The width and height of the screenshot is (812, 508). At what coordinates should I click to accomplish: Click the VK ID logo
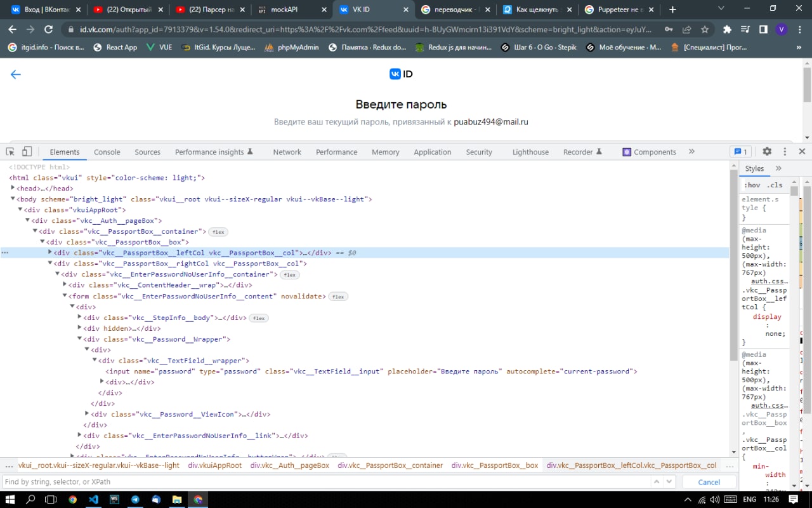pyautogui.click(x=401, y=74)
